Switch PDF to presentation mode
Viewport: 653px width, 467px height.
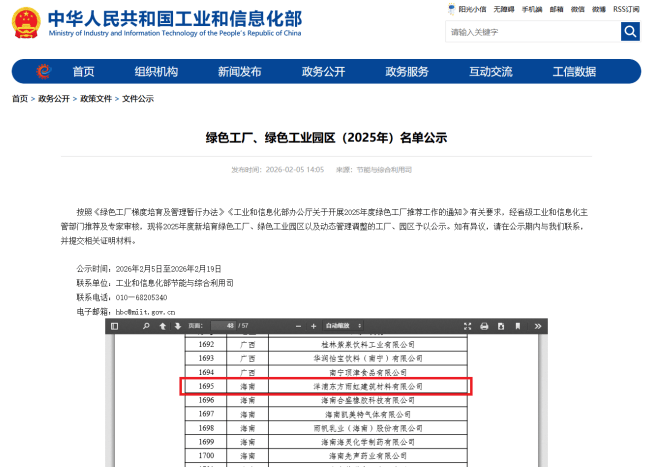pyautogui.click(x=467, y=326)
